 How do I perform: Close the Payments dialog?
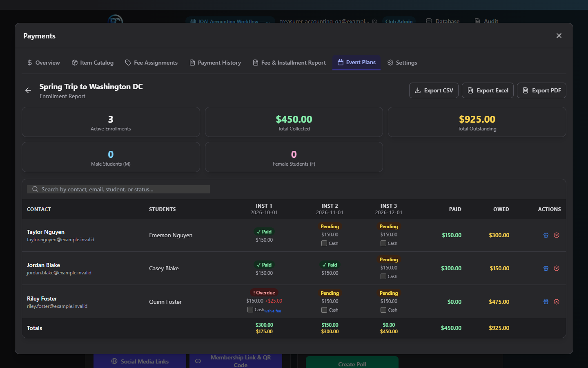pyautogui.click(x=559, y=36)
